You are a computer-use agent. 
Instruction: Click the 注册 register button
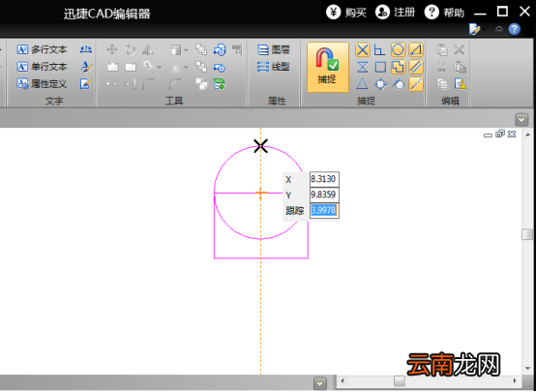coord(395,13)
